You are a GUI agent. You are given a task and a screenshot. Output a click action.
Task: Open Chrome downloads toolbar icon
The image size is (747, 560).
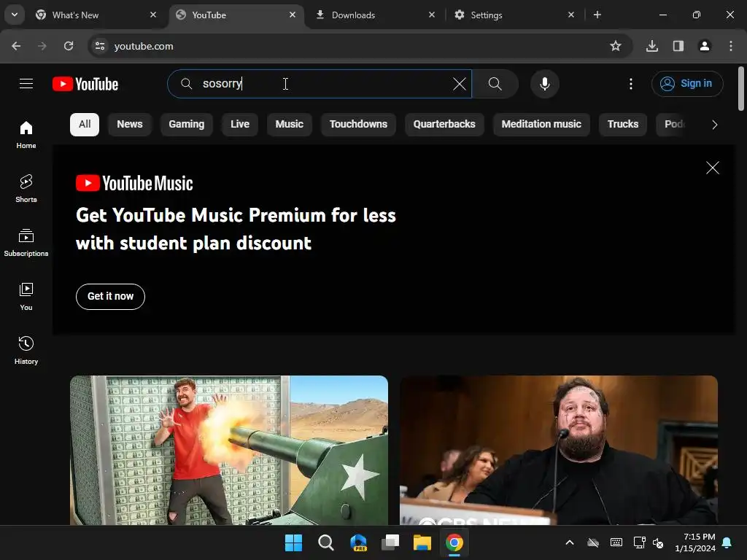click(652, 46)
